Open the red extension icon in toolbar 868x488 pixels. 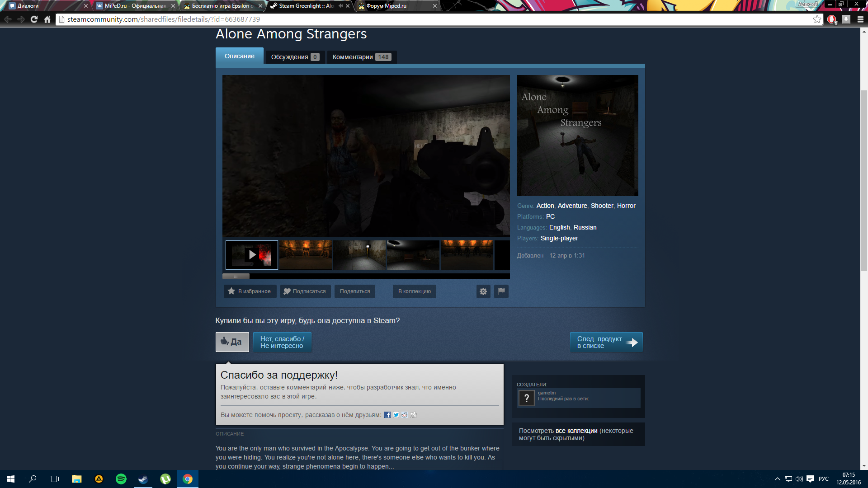pos(832,19)
